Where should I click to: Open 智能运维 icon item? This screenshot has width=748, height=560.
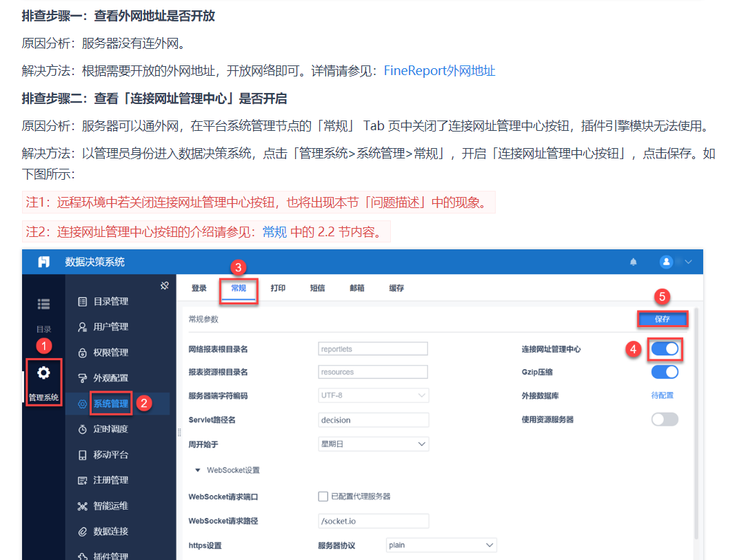[x=103, y=506]
